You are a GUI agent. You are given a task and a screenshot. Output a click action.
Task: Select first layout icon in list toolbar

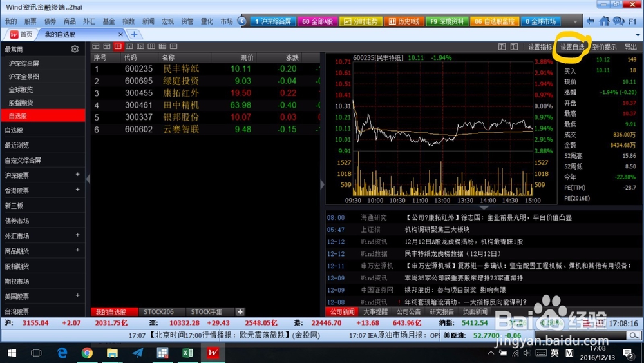point(96,46)
